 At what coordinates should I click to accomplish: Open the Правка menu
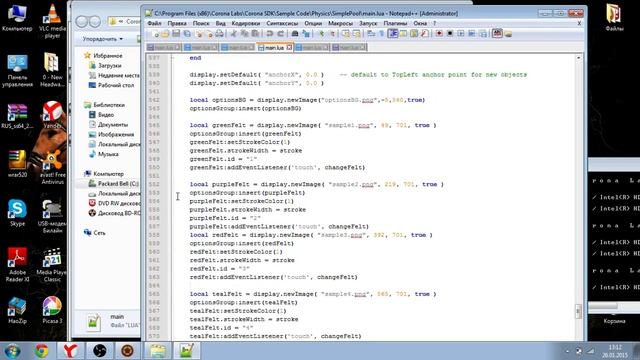pos(177,23)
